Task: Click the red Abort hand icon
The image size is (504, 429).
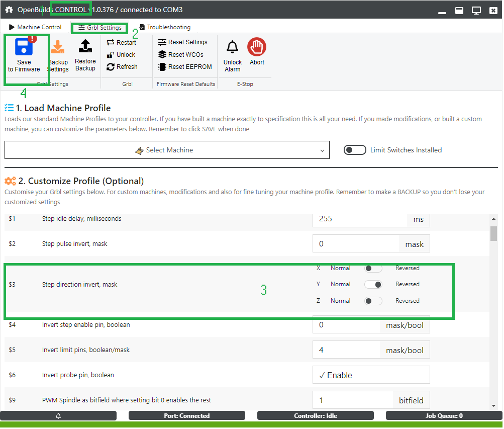Action: (x=257, y=47)
